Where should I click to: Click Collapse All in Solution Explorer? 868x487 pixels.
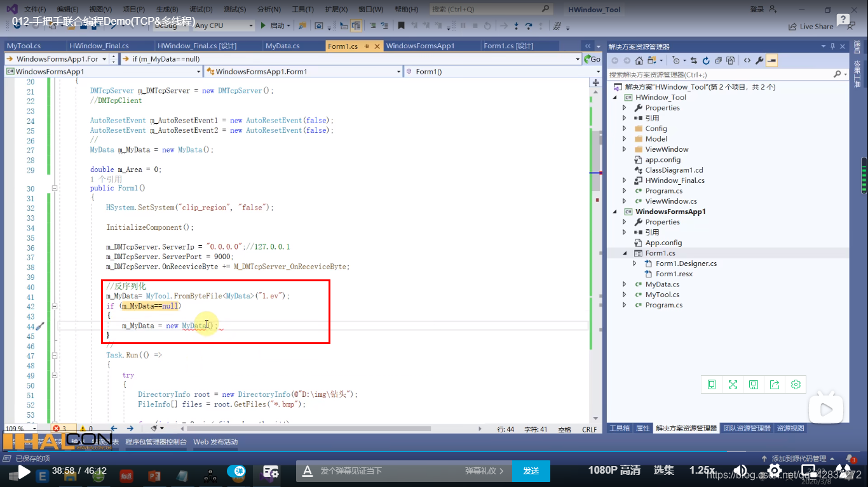pyautogui.click(x=718, y=60)
